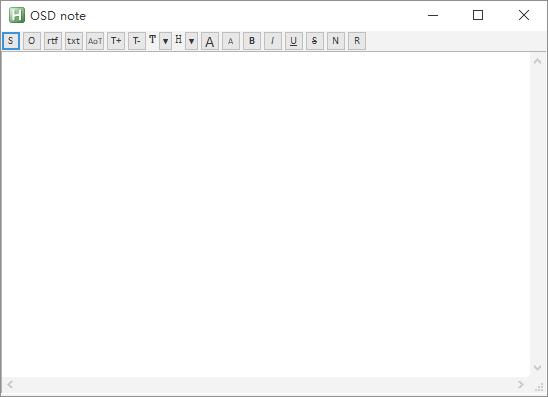
Task: Shrink font with the small A button
Action: [x=231, y=41]
